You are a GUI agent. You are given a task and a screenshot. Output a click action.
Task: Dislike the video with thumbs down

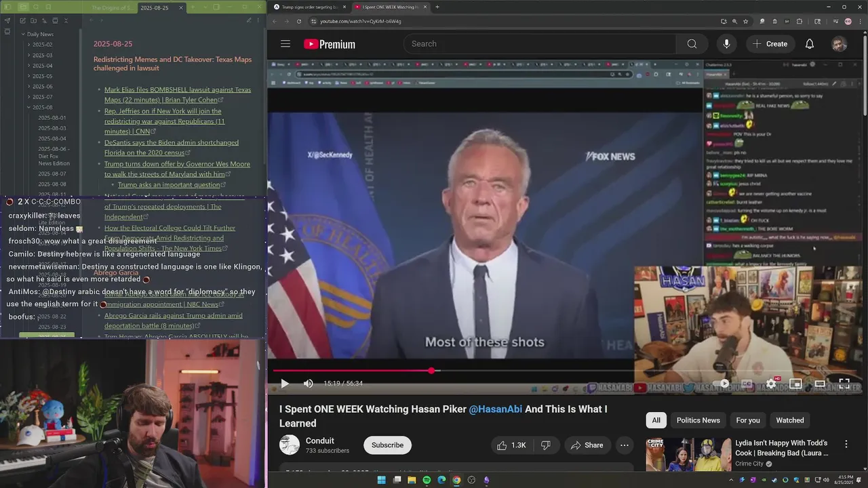pyautogui.click(x=546, y=445)
